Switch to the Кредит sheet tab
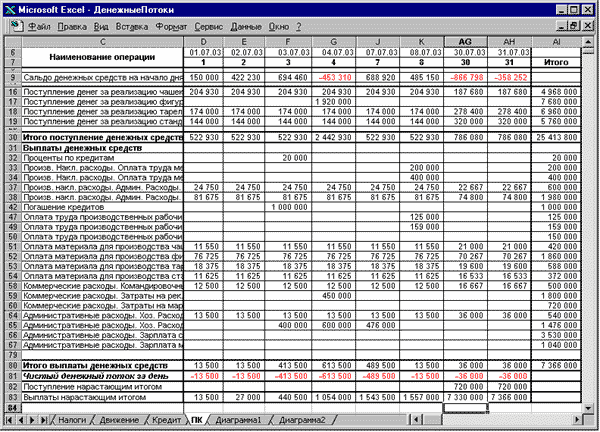This screenshot has width=600, height=432. pyautogui.click(x=166, y=420)
